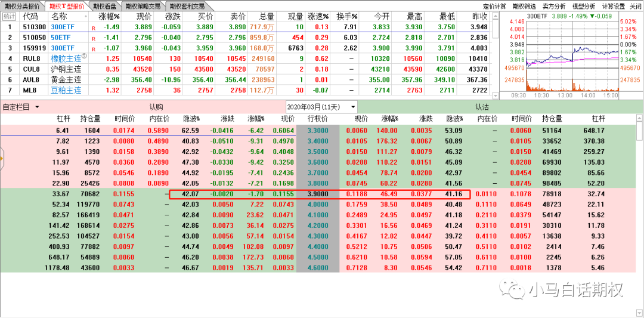Click the 统计 button
Screen dimensions: 644x318
tap(10, 17)
